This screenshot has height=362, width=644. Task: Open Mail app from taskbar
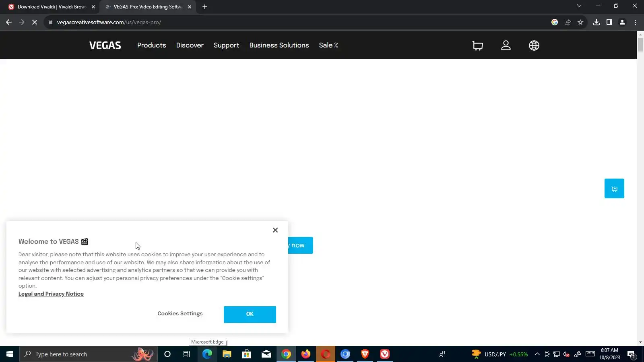266,354
